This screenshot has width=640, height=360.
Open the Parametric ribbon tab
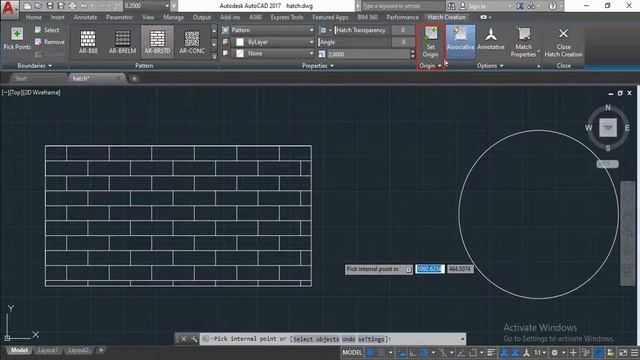click(119, 17)
